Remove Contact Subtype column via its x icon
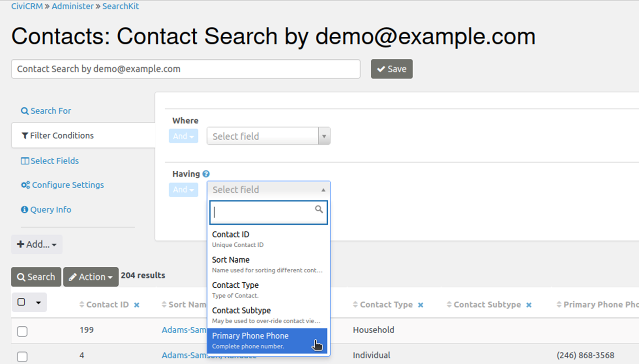 [x=529, y=305]
